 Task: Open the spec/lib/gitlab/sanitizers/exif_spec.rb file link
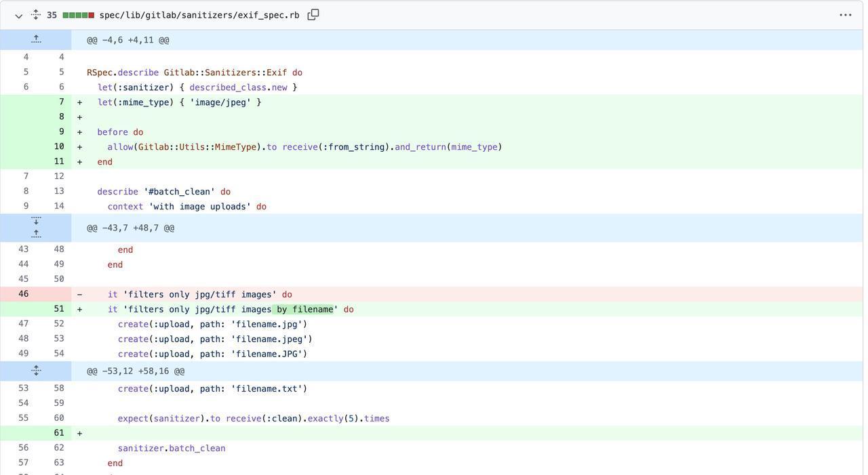pos(199,15)
